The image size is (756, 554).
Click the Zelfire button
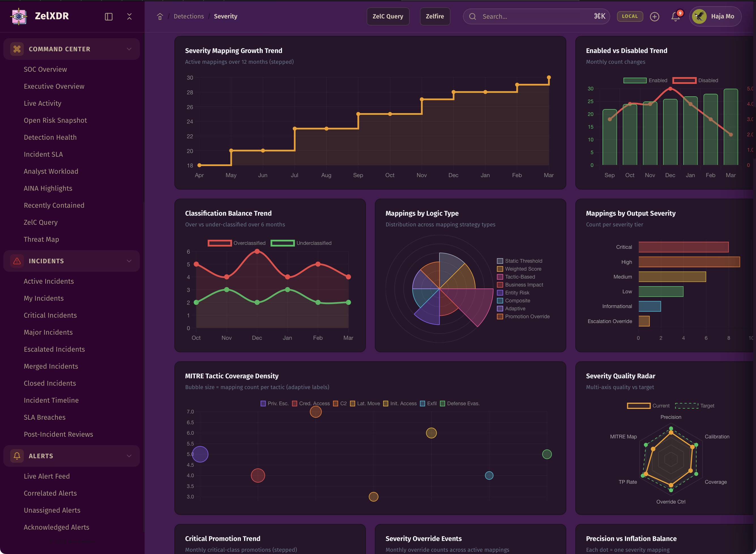[x=435, y=16]
